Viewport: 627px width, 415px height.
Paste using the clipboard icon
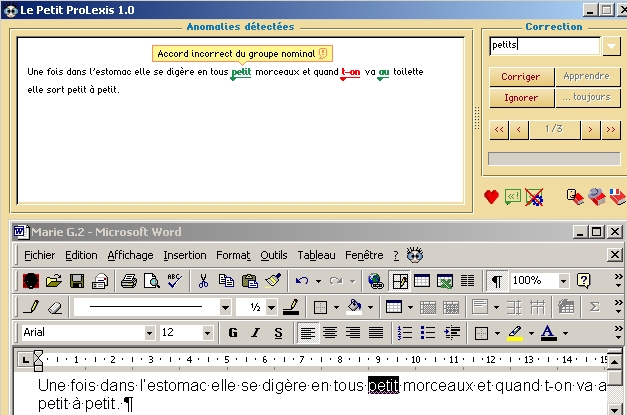coord(250,281)
